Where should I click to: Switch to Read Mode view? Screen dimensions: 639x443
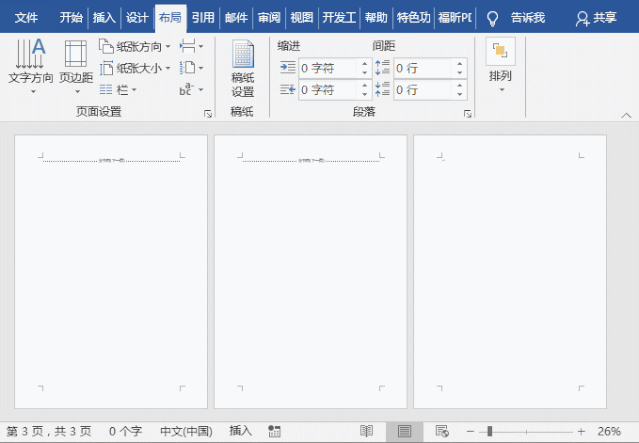point(366,431)
